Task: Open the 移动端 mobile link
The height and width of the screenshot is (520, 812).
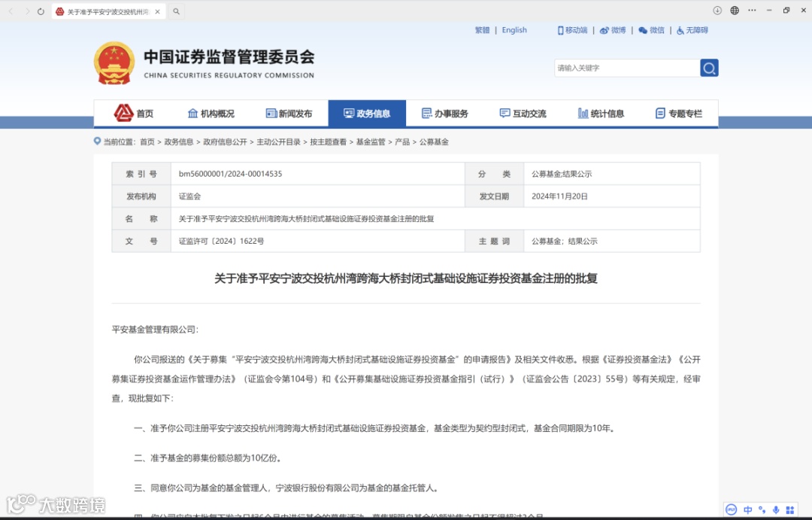Action: [572, 30]
